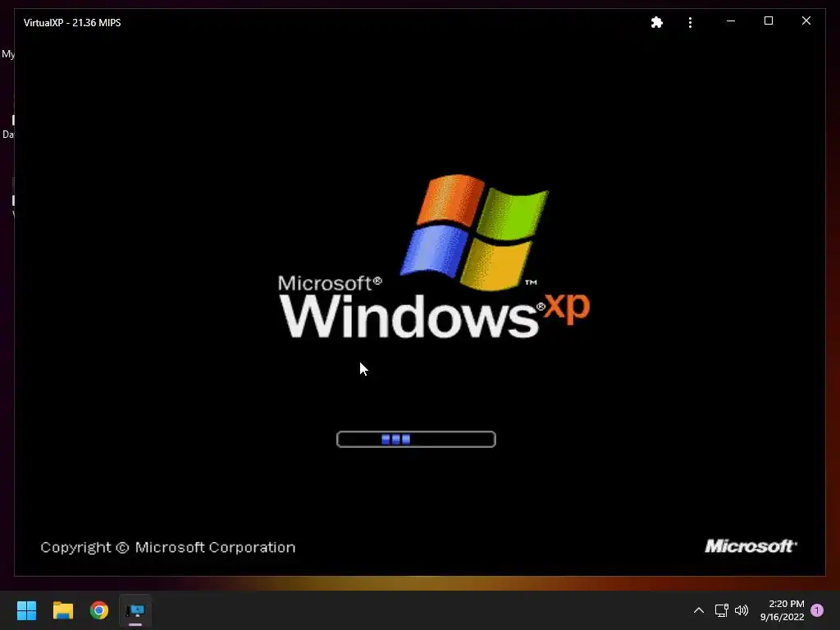Show hidden icons in system tray
Image resolution: width=840 pixels, height=630 pixels.
point(699,610)
